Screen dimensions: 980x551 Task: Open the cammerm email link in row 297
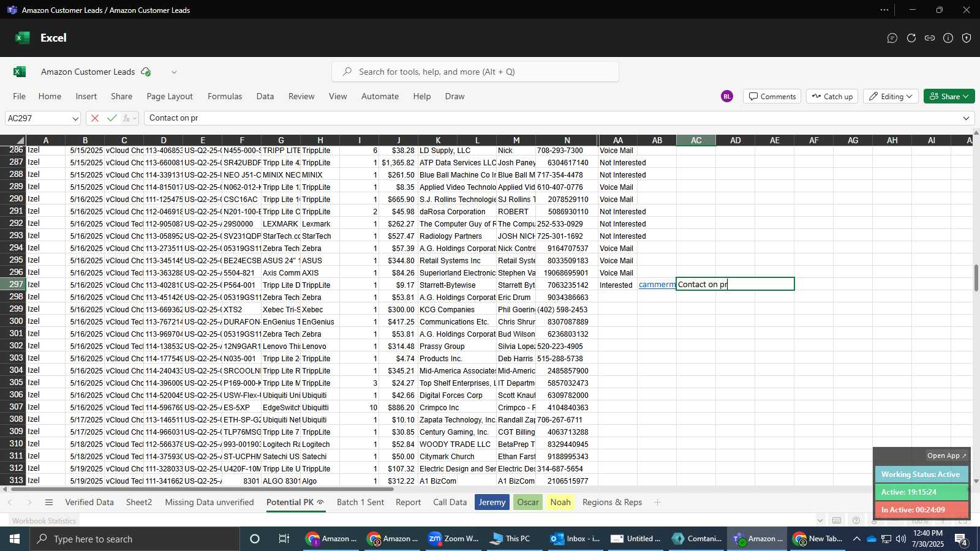[657, 285]
